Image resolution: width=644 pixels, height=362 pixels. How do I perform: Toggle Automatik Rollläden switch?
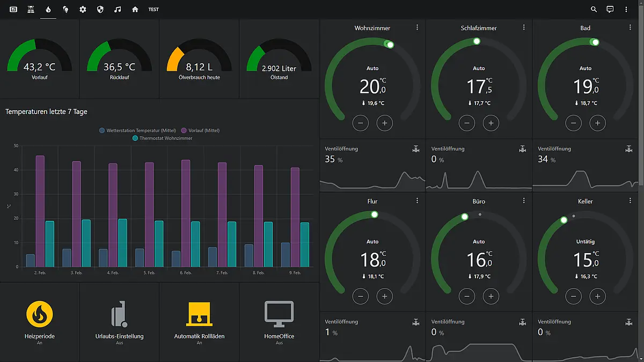[199, 314]
